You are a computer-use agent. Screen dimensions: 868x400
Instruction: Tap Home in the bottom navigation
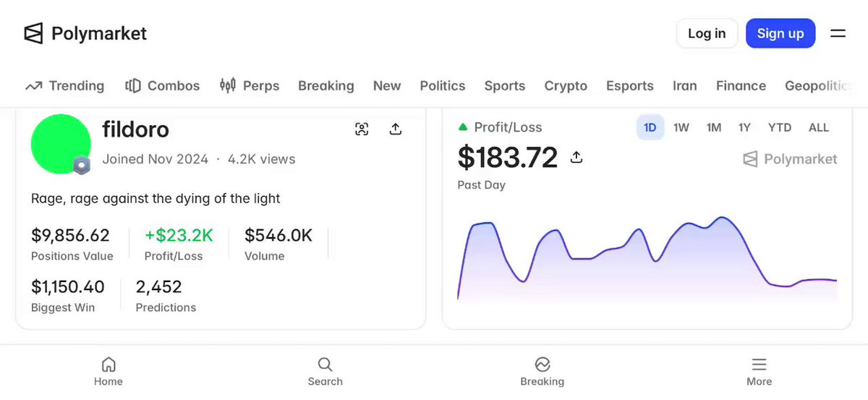[109, 372]
